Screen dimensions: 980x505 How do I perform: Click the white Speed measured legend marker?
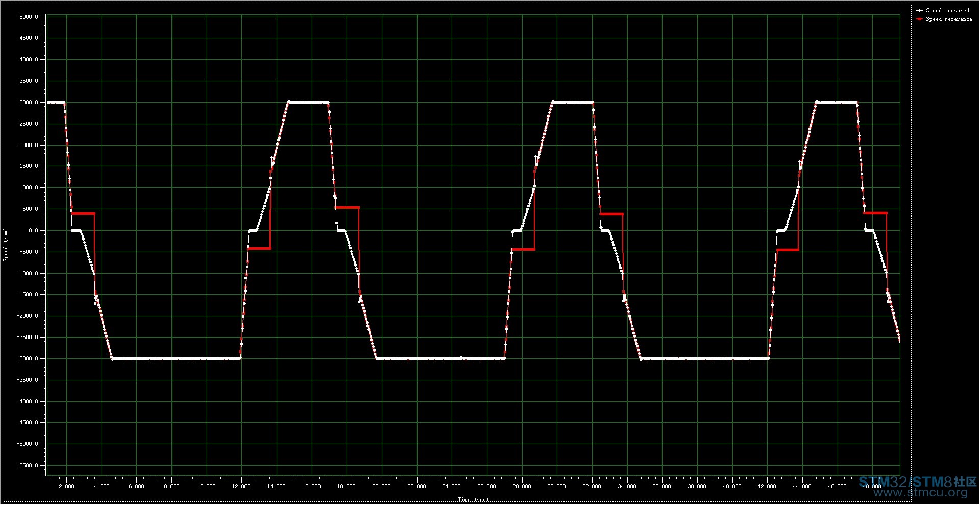pos(919,11)
